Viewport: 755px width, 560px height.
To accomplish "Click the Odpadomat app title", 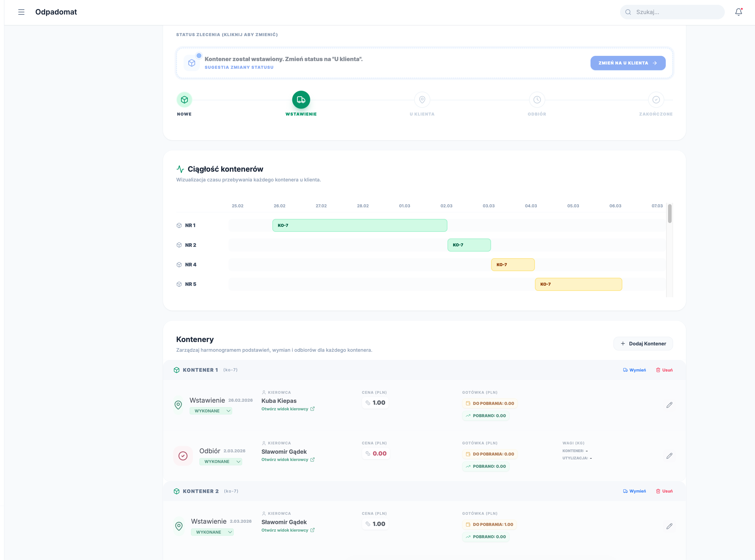I will point(56,12).
